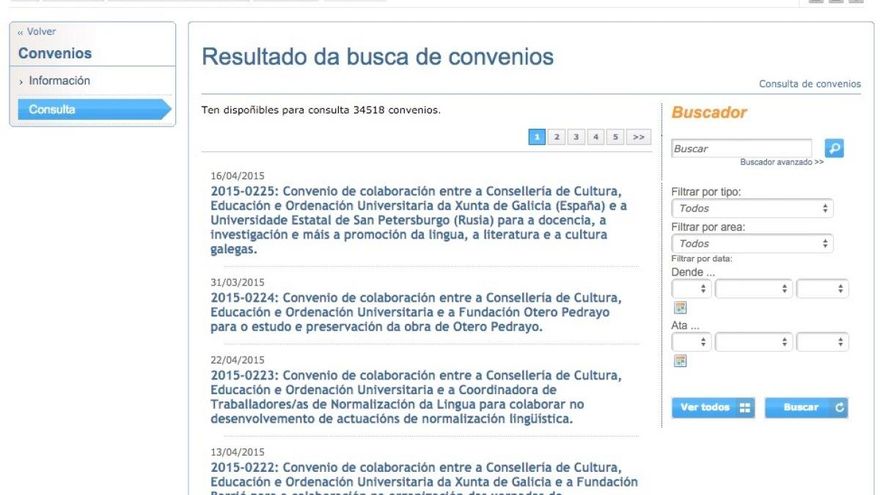This screenshot has width=880, height=495.
Task: Open the Dende calendar picker icon
Action: 680,307
